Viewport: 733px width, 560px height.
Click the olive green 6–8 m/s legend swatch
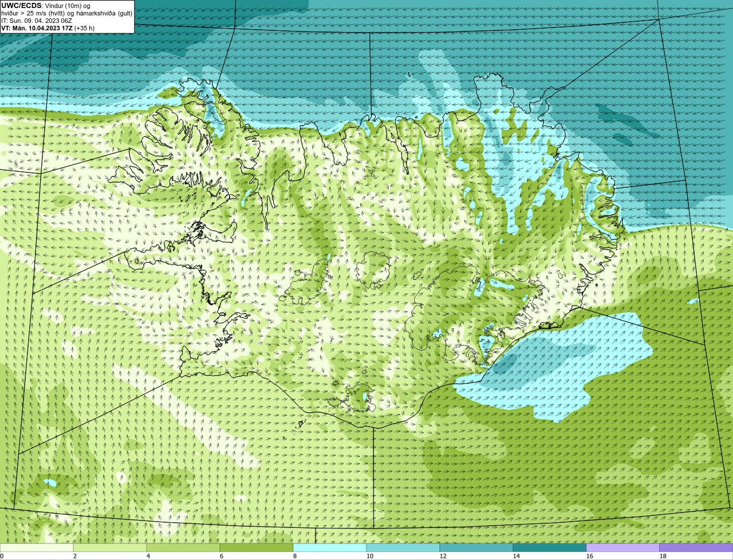(257, 548)
